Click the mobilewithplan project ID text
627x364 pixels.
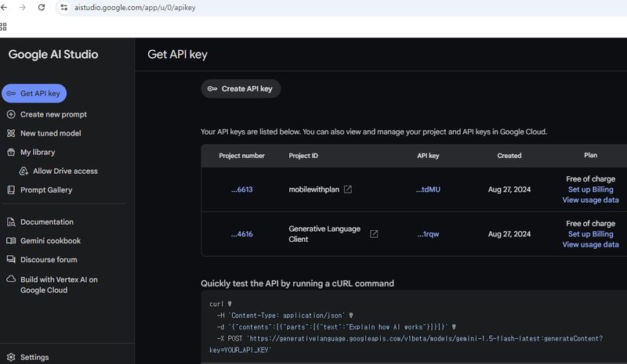coord(314,189)
